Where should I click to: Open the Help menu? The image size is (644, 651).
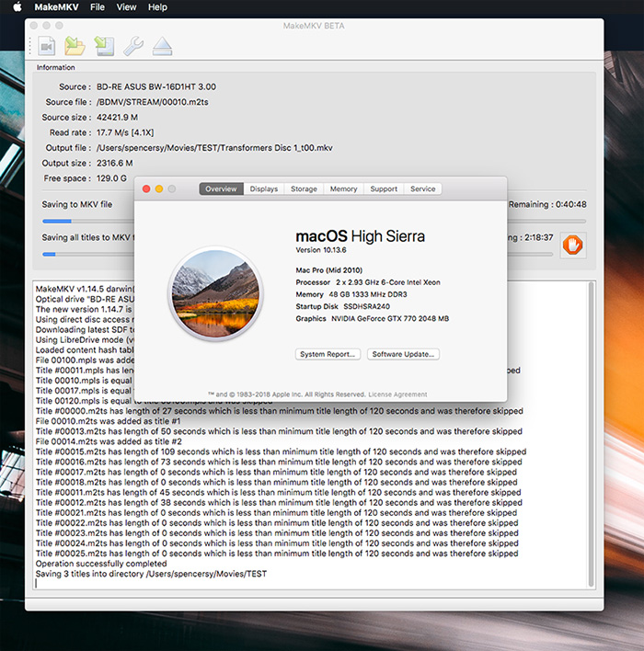(x=157, y=7)
